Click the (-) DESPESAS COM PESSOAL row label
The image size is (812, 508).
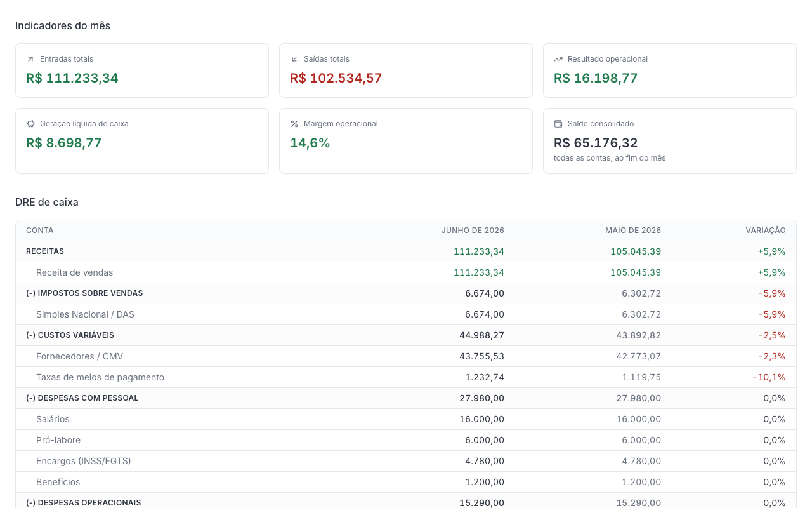click(x=82, y=398)
